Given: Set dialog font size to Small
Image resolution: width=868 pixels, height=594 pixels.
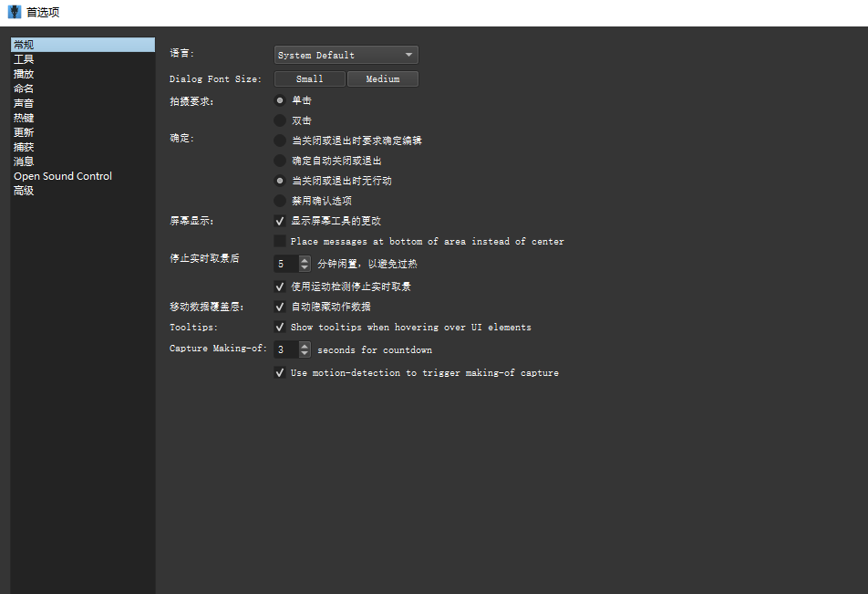Looking at the screenshot, I should click(x=310, y=79).
